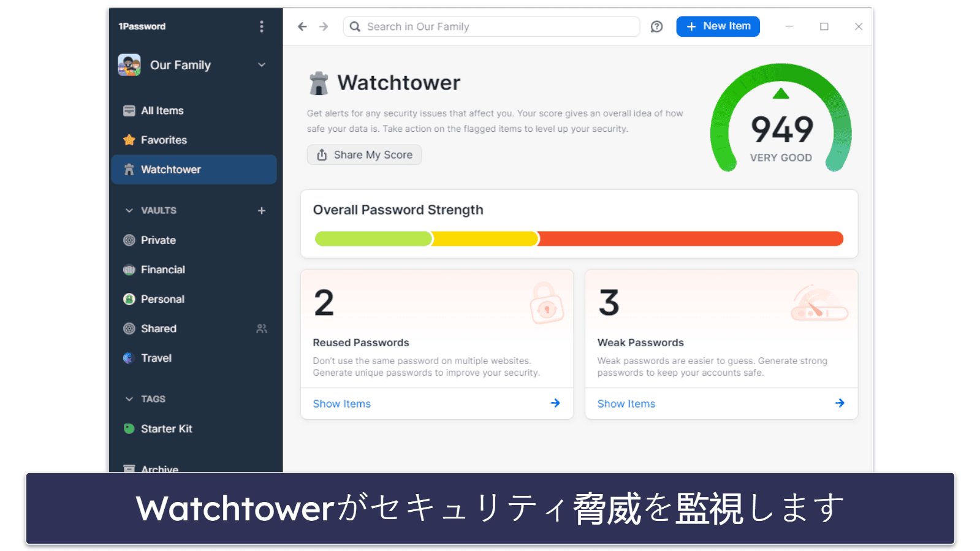Image resolution: width=980 pixels, height=551 pixels.
Task: Open the help question mark icon
Action: (656, 26)
